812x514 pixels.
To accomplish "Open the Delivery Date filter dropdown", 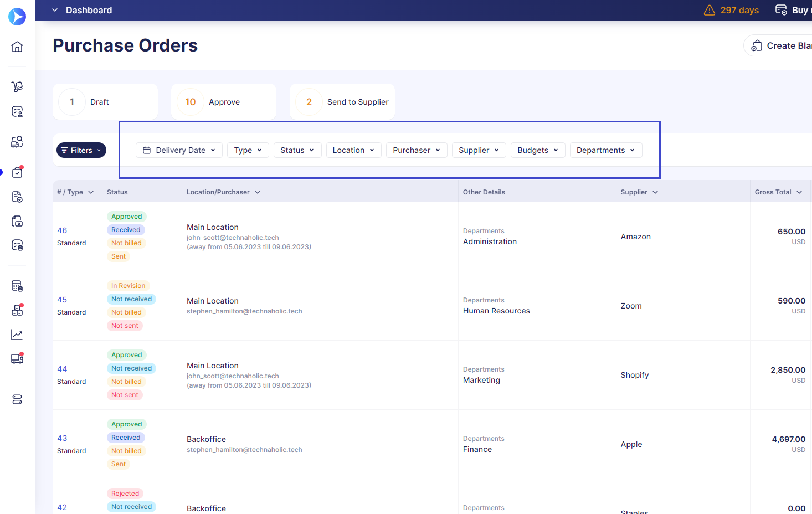I will [x=179, y=150].
